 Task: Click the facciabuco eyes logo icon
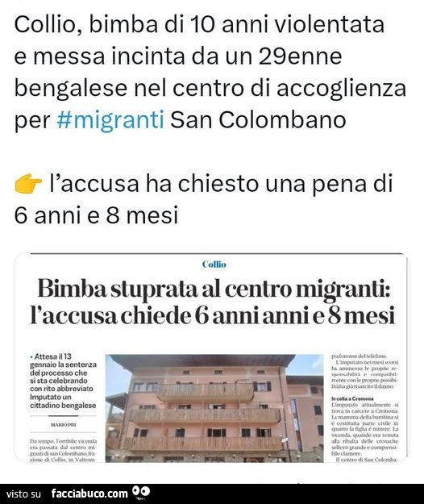(141, 493)
